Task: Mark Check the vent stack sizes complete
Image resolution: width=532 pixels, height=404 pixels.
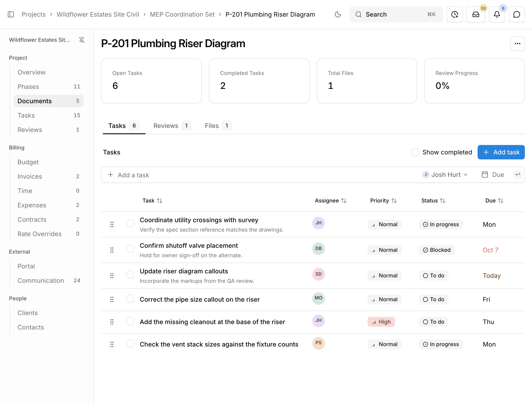Action: 130,343
